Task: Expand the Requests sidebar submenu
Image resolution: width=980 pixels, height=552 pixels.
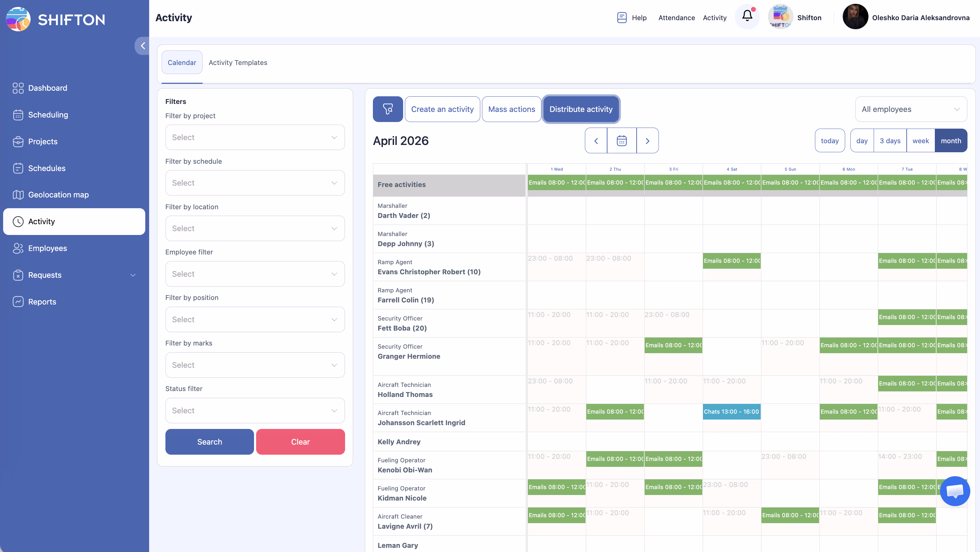Action: pos(133,275)
